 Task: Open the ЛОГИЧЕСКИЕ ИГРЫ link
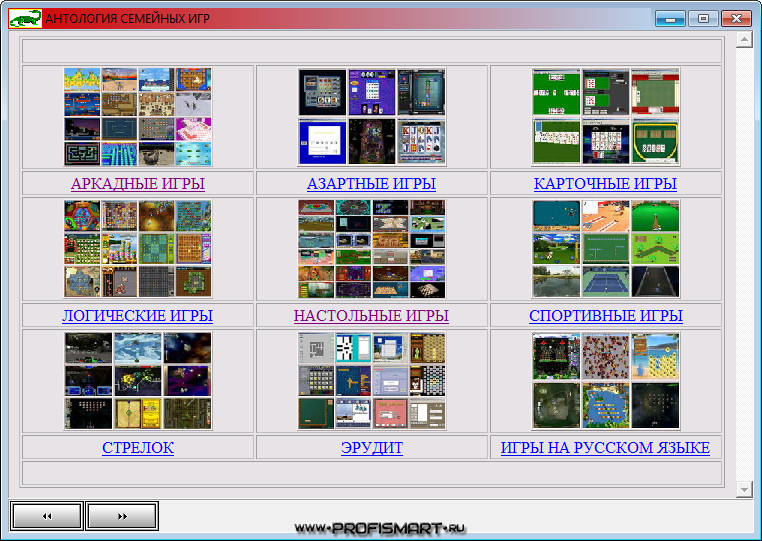coord(138,315)
